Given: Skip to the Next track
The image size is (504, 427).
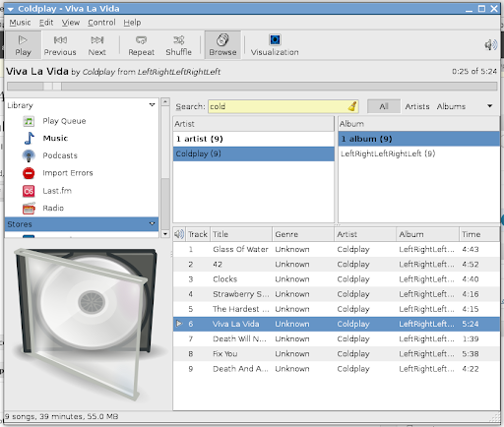Looking at the screenshot, I should point(97,45).
